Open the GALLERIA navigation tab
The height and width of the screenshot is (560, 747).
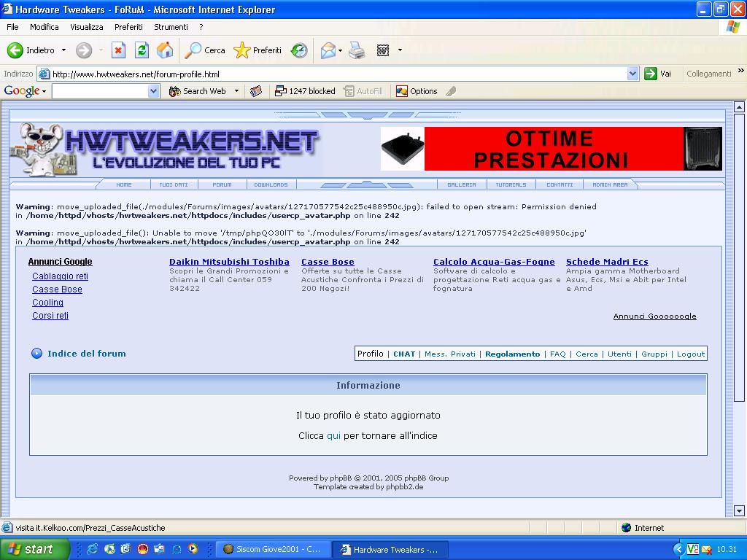click(462, 184)
